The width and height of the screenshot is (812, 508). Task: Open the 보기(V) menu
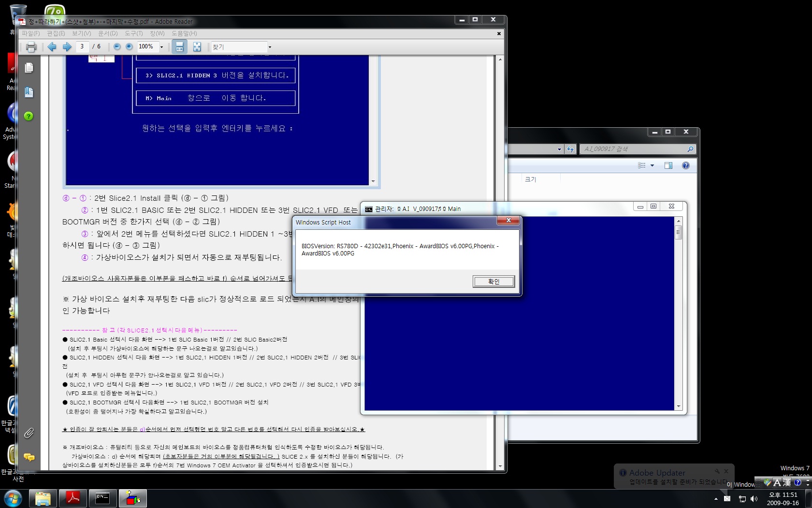[81, 33]
